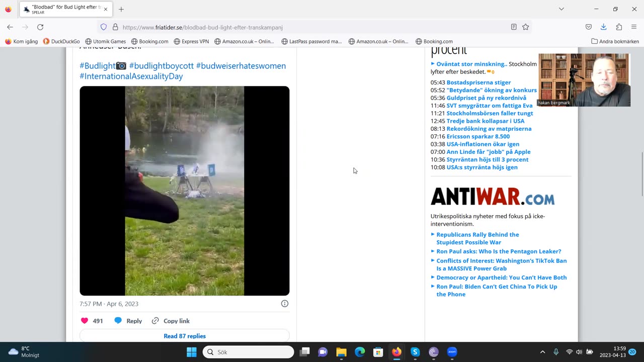Open the extensions puzzle icon
This screenshot has width=644, height=362.
click(x=619, y=27)
